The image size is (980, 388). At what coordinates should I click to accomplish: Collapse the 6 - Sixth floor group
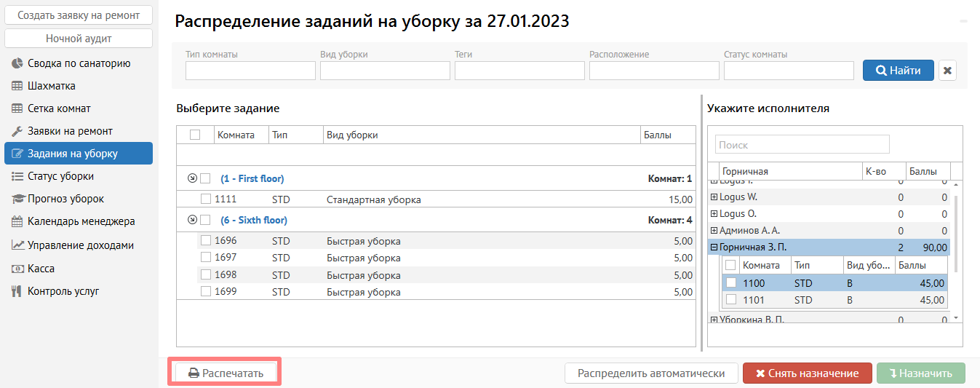tap(192, 220)
